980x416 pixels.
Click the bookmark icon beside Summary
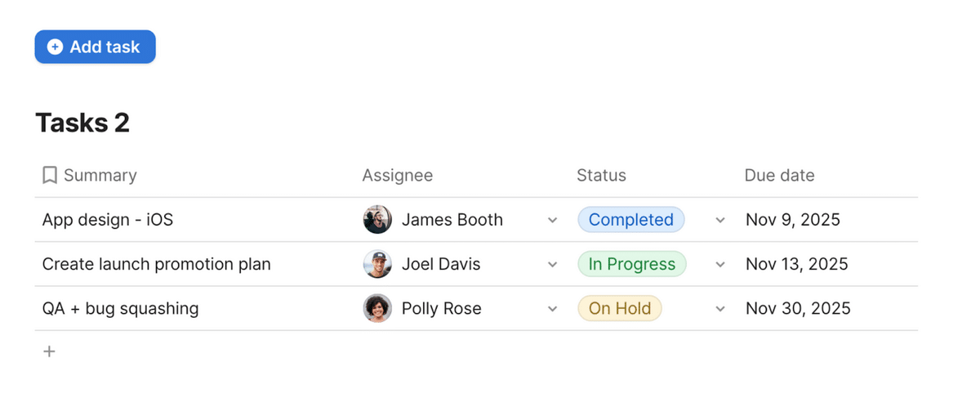point(49,175)
